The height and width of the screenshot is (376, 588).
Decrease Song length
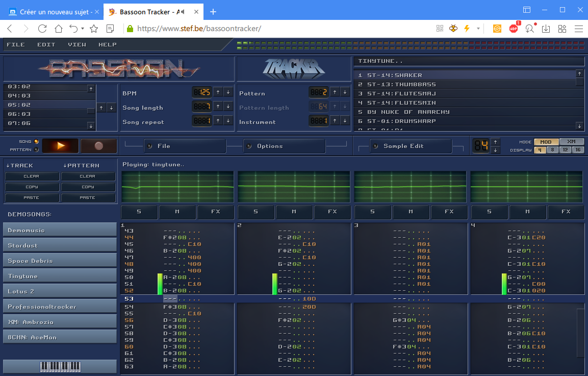[228, 106]
